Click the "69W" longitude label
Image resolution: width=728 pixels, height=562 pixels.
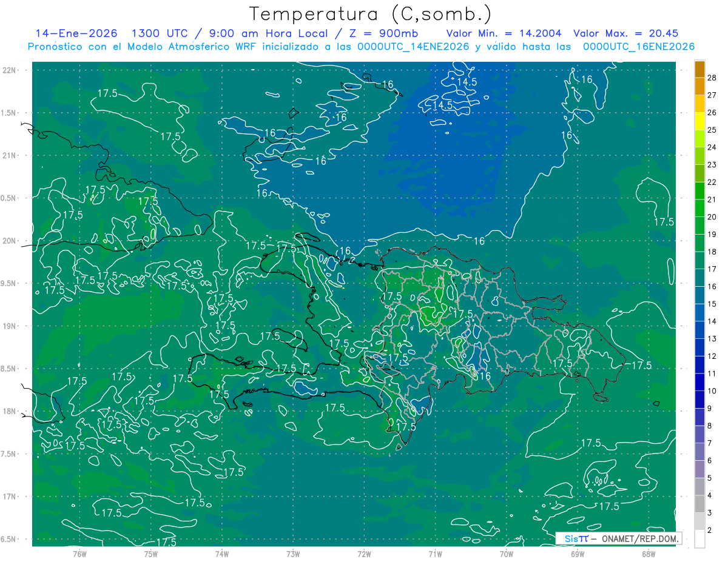pos(578,554)
